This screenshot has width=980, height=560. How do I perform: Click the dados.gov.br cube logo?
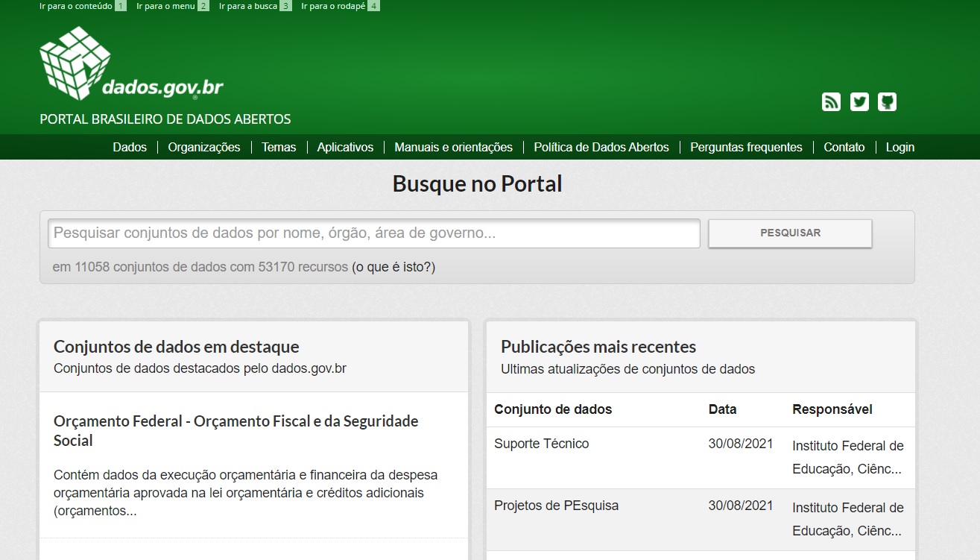(x=75, y=64)
